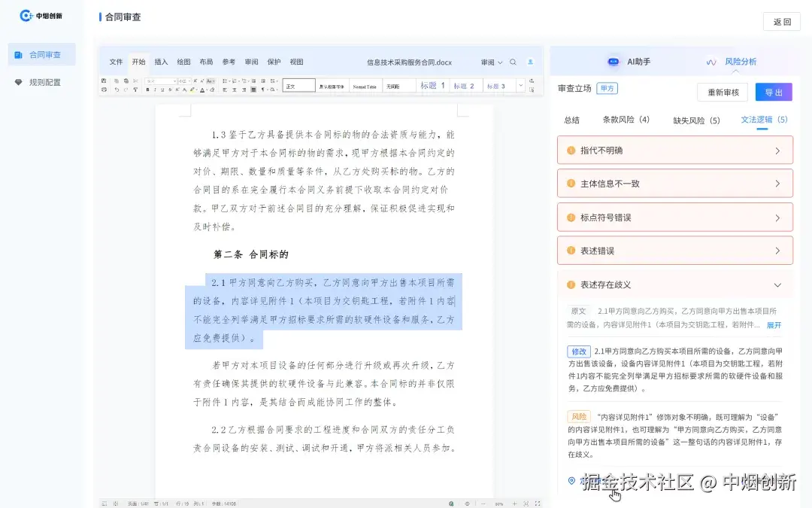812x508 pixels.
Task: Expand the 指代不明确 risk item
Action: [x=674, y=150]
